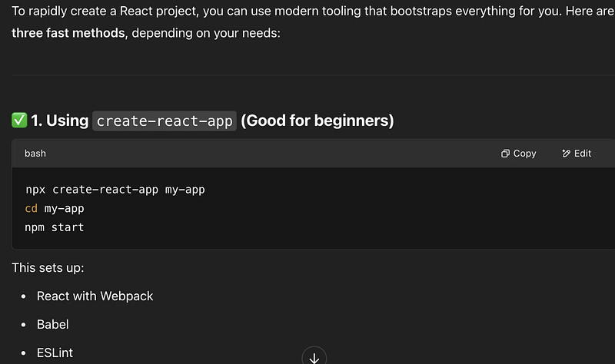Click the green checkmark emoji in heading
Image resolution: width=615 pixels, height=364 pixels.
pos(20,121)
